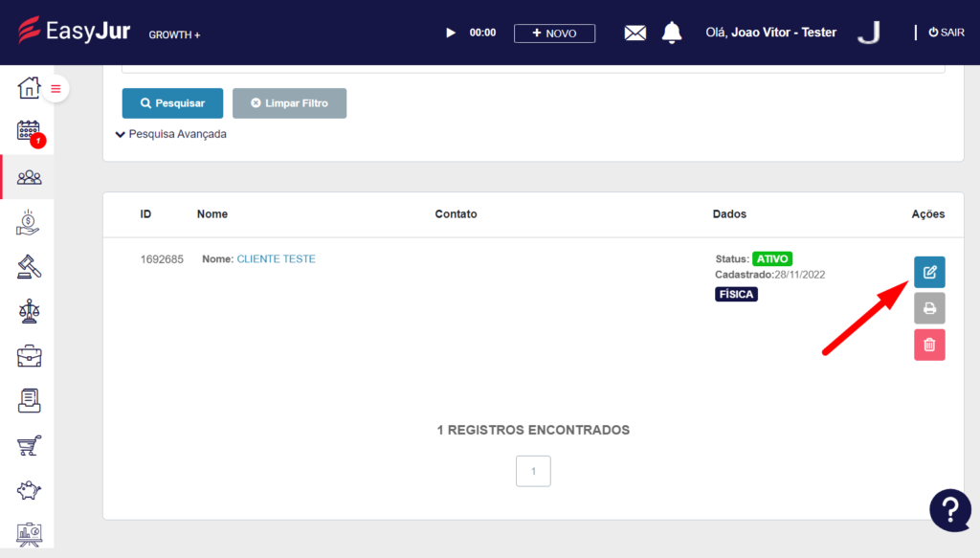The image size is (980, 558).
Task: Click the Cadastrado date 28/11/2022
Action: pyautogui.click(x=800, y=275)
